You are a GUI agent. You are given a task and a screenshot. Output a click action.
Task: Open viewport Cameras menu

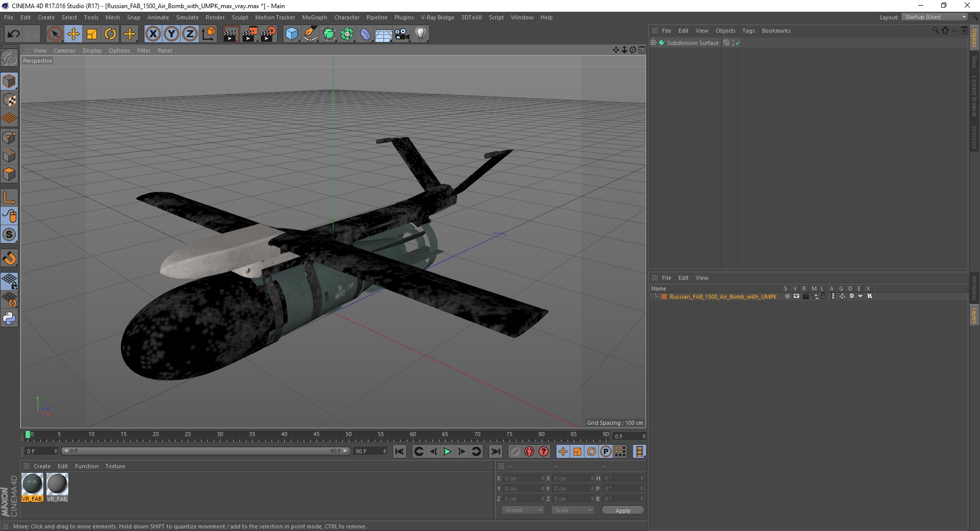[64, 51]
